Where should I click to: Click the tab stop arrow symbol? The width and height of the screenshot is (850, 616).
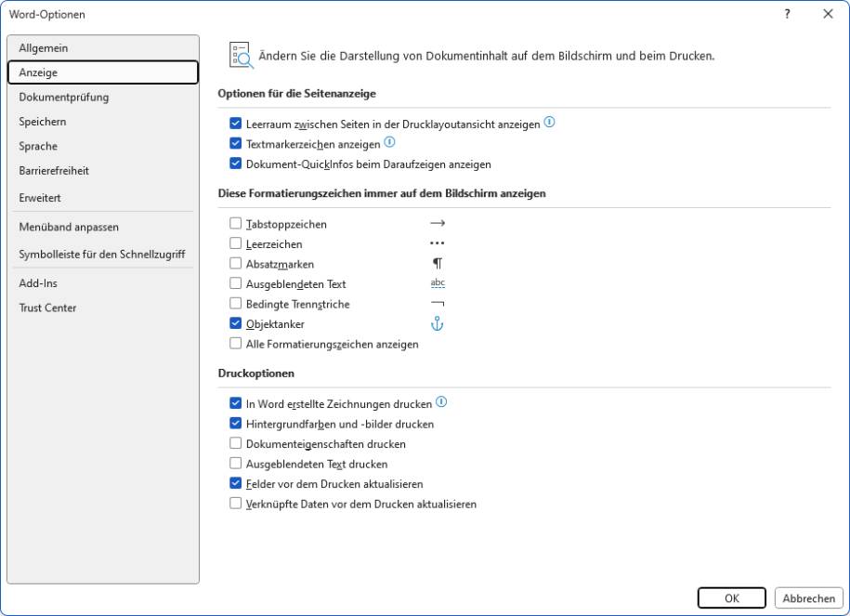point(437,223)
